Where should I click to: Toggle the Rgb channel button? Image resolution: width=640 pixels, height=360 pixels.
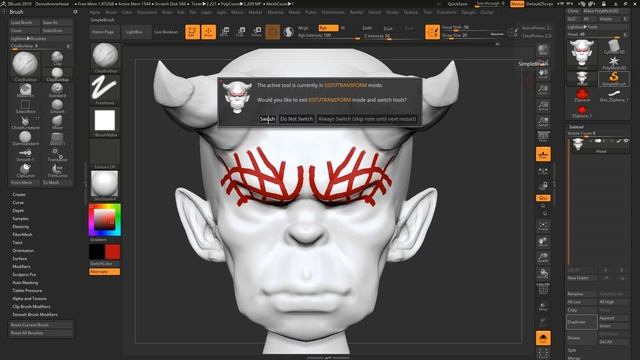(x=328, y=28)
